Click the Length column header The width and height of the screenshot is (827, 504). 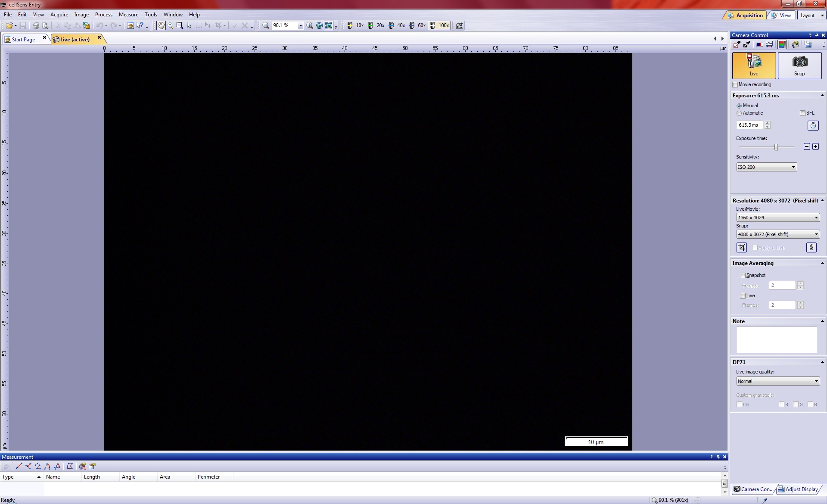(x=100, y=477)
